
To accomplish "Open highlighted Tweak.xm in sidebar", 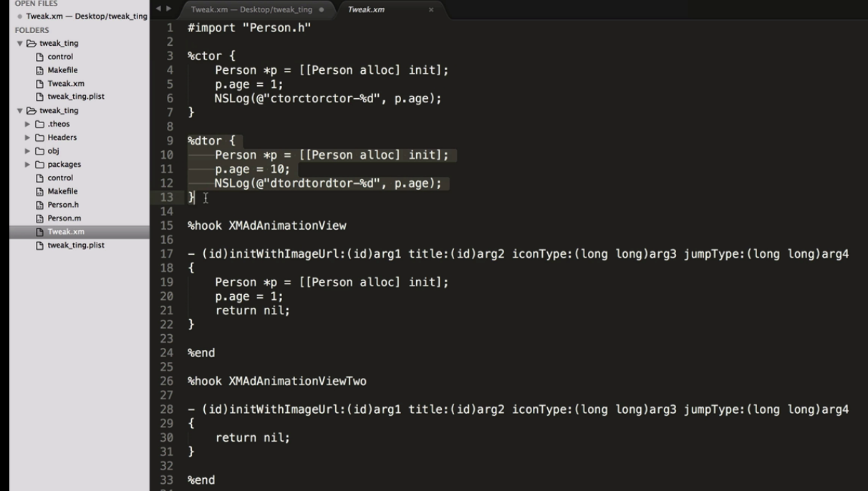I will [66, 232].
